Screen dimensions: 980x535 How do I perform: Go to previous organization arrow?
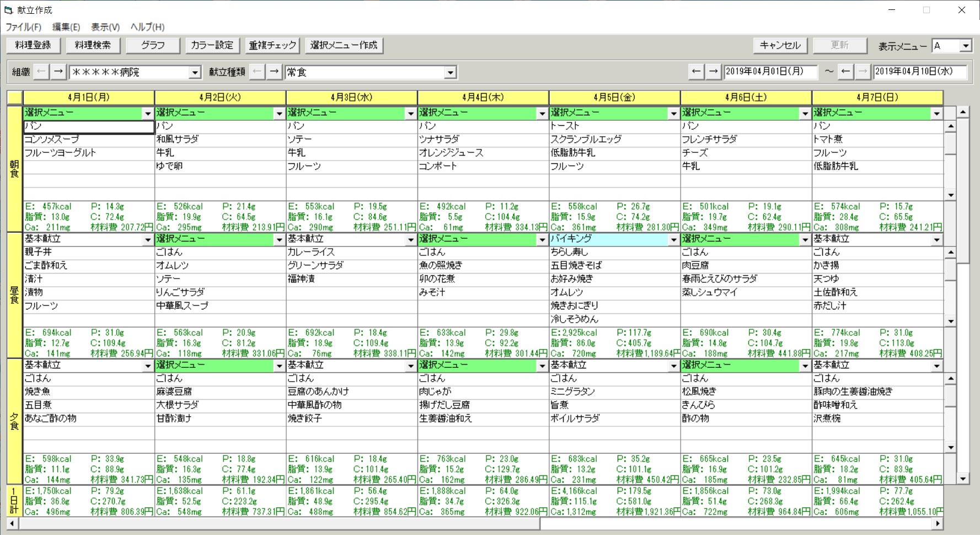(x=41, y=72)
